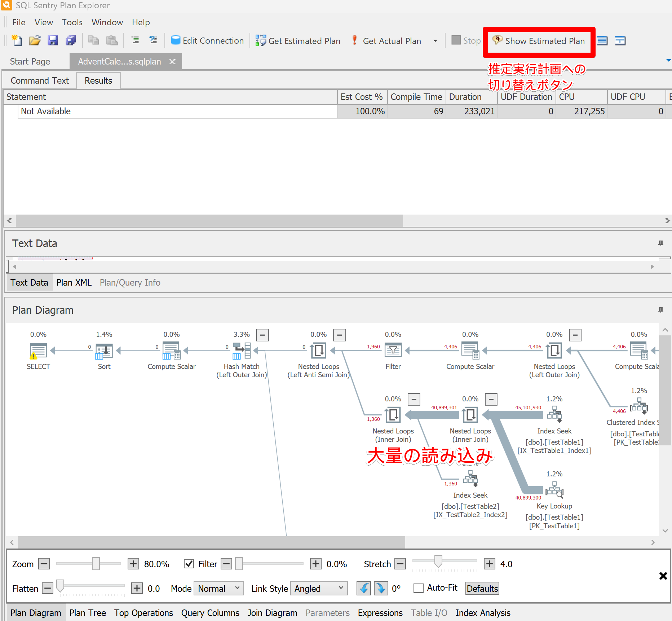This screenshot has width=672, height=621.
Task: Click the Open folder toolbar icon
Action: (x=35, y=40)
